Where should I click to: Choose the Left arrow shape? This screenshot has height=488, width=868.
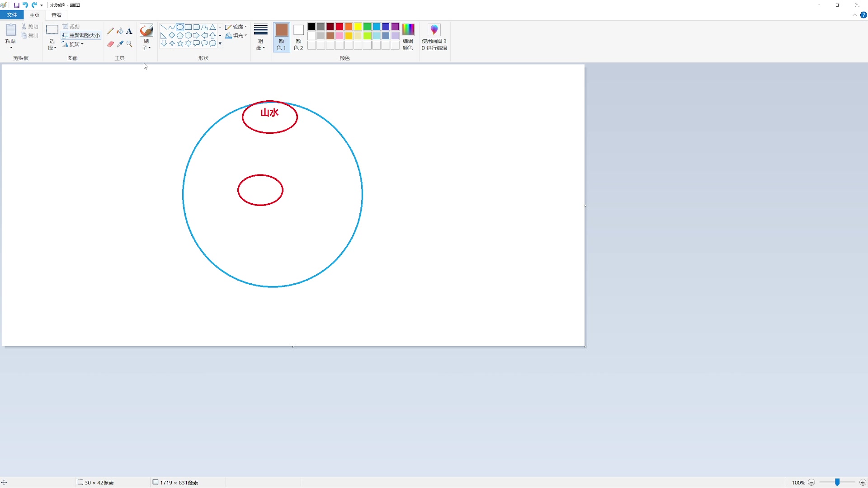pyautogui.click(x=204, y=35)
